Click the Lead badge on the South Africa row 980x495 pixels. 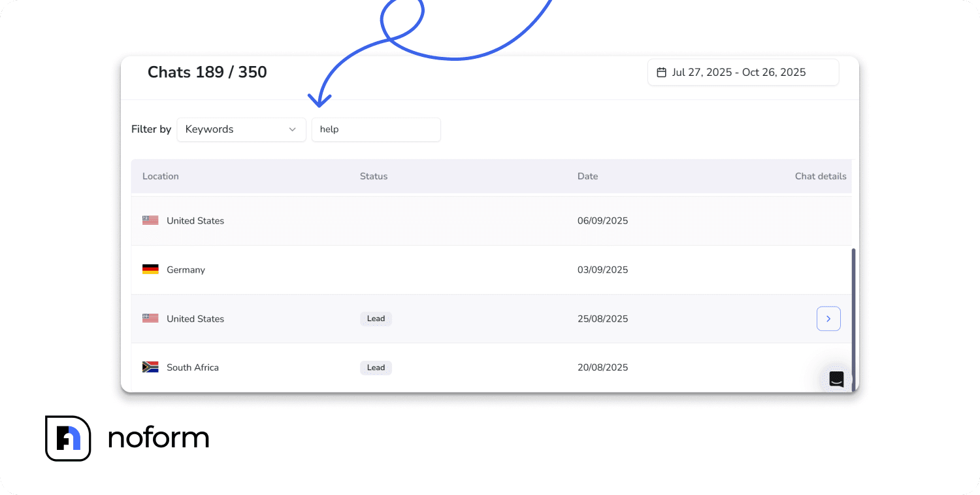(376, 367)
